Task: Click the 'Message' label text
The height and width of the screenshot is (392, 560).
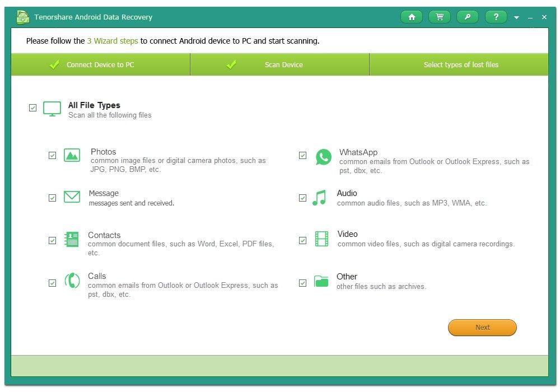Action: 104,193
